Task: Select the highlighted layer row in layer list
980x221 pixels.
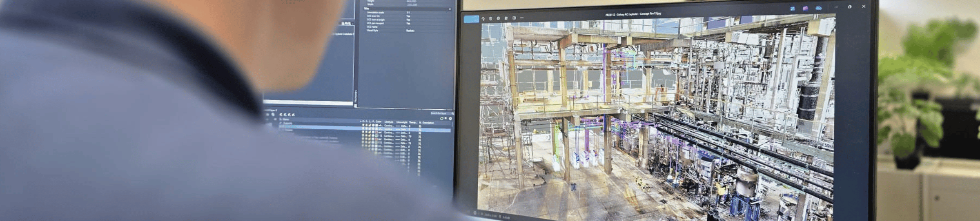Action: pyautogui.click(x=365, y=128)
